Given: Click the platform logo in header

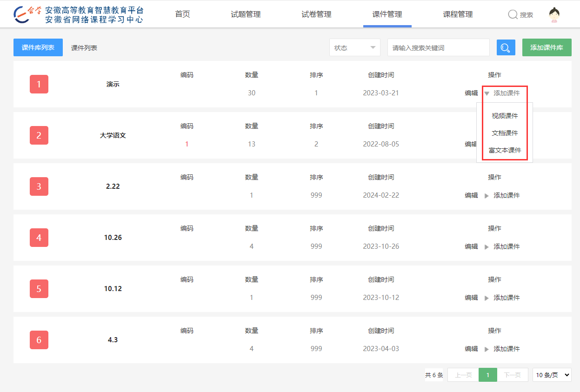Looking at the screenshot, I should click(78, 15).
